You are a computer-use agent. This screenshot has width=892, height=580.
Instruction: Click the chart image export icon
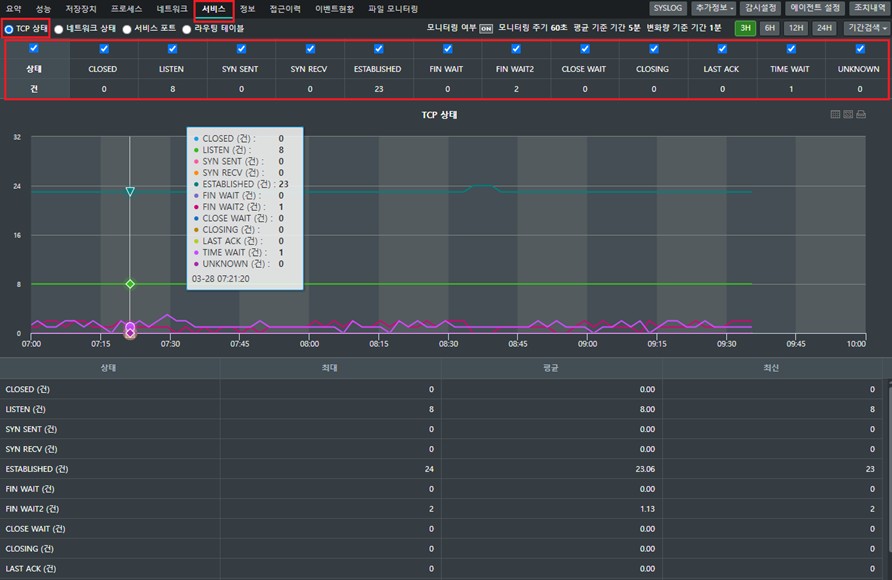point(848,114)
